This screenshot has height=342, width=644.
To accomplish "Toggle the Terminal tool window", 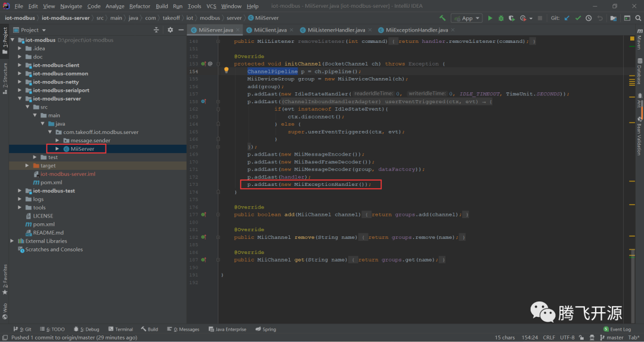I will click(121, 329).
